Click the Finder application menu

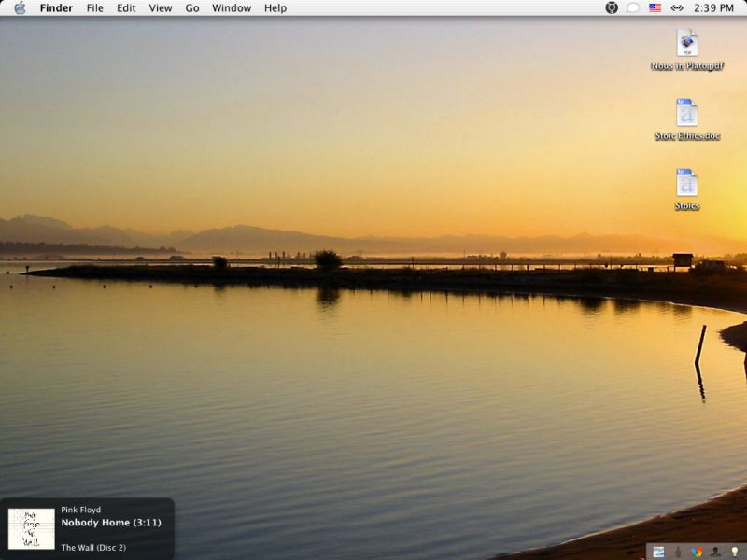[x=56, y=7]
